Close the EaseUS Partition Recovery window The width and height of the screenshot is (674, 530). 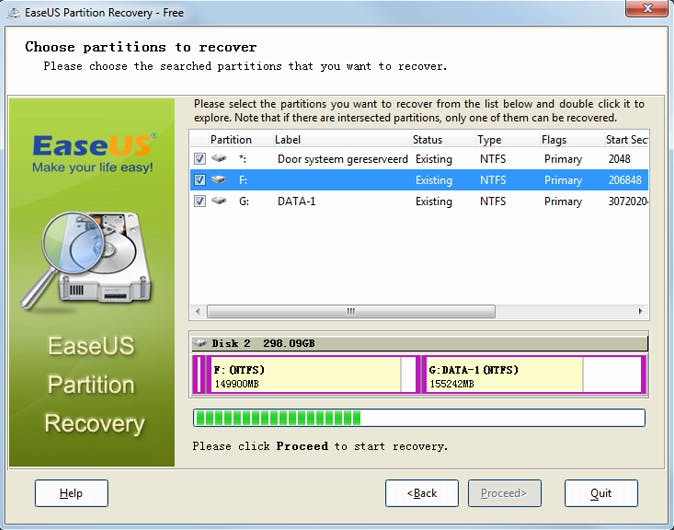pos(646,8)
